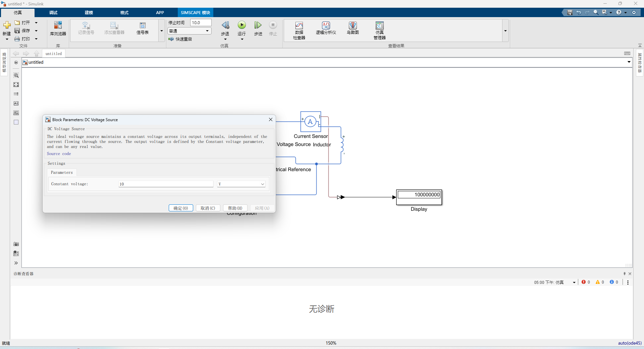
Task: Open the Source code link
Action: [59, 154]
